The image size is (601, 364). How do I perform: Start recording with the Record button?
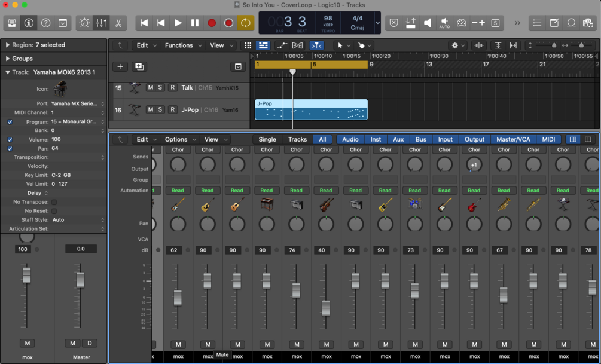212,23
